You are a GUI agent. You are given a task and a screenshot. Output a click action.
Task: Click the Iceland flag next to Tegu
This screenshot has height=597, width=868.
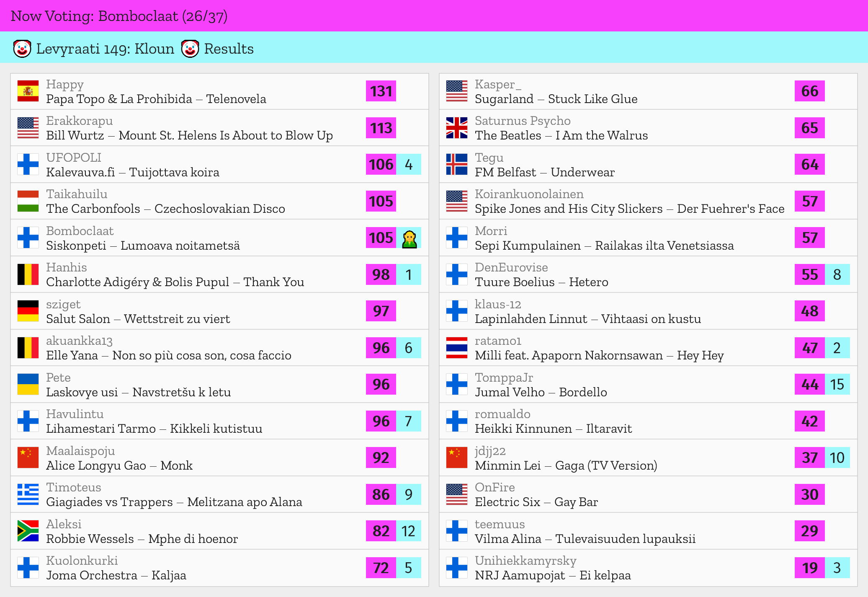click(456, 164)
